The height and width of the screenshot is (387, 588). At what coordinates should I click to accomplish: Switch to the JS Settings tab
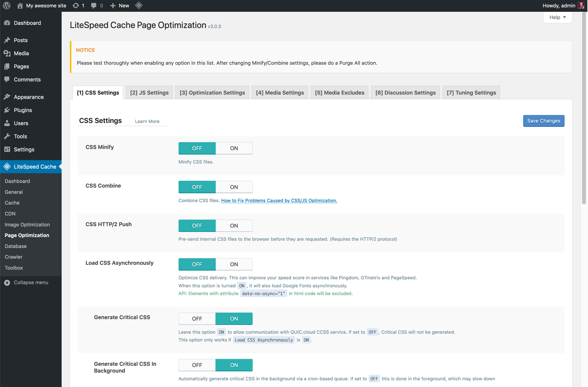click(149, 93)
